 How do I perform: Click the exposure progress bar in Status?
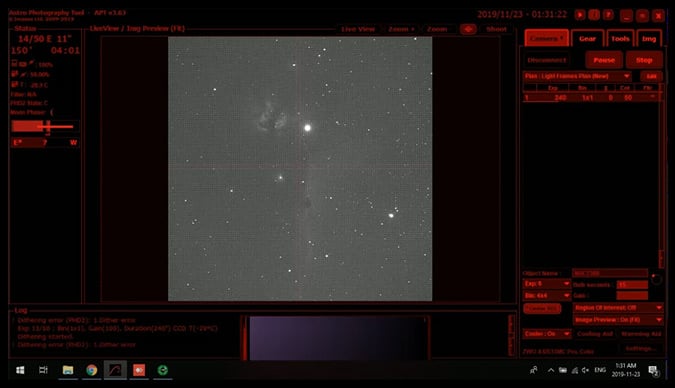(45, 127)
